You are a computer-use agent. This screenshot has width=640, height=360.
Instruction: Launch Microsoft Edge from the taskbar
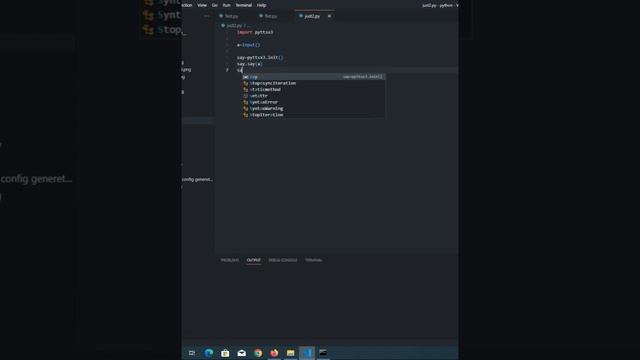tap(209, 353)
